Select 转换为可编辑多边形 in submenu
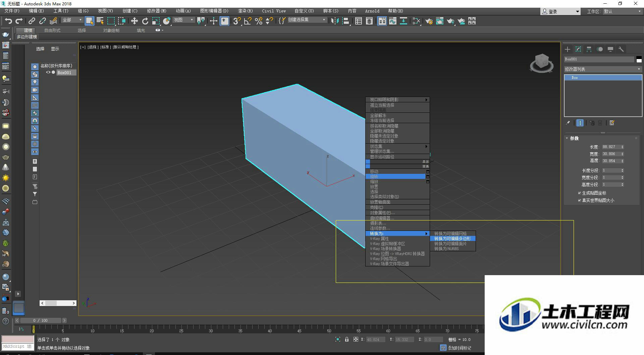 click(x=453, y=239)
